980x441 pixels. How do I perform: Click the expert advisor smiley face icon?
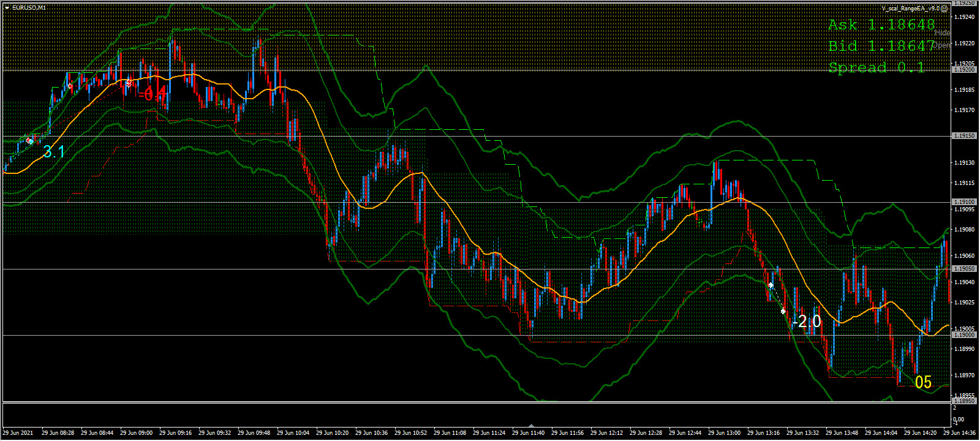click(944, 9)
